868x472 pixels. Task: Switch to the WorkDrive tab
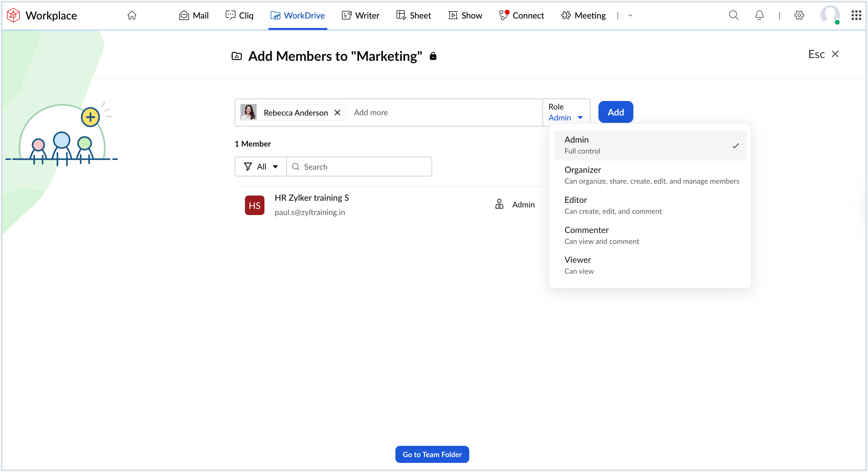(298, 16)
